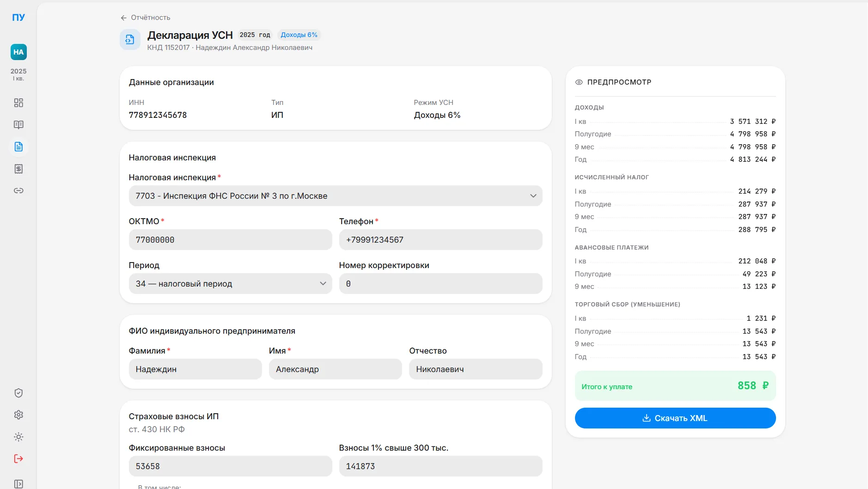
Task: Open the ledger book icon in sidebar
Action: click(x=18, y=125)
